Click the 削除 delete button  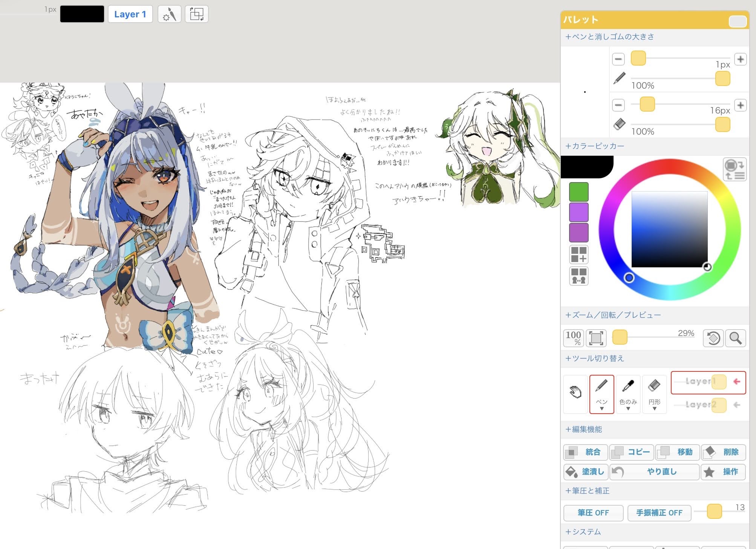click(x=723, y=452)
